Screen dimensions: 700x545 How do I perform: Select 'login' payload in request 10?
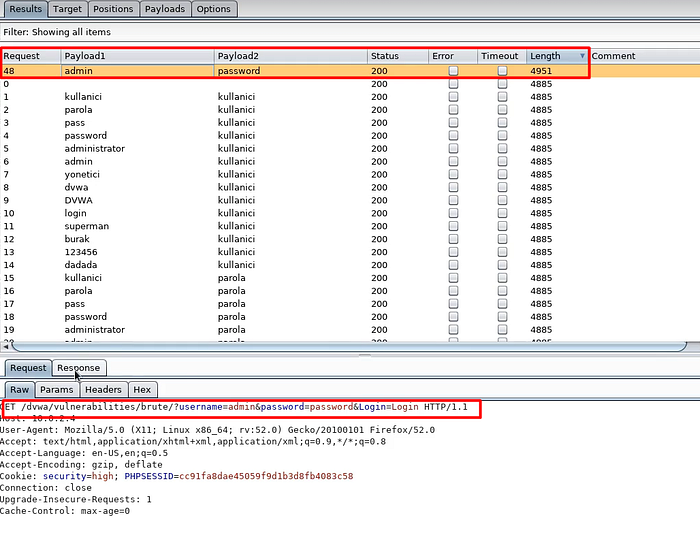coord(75,213)
